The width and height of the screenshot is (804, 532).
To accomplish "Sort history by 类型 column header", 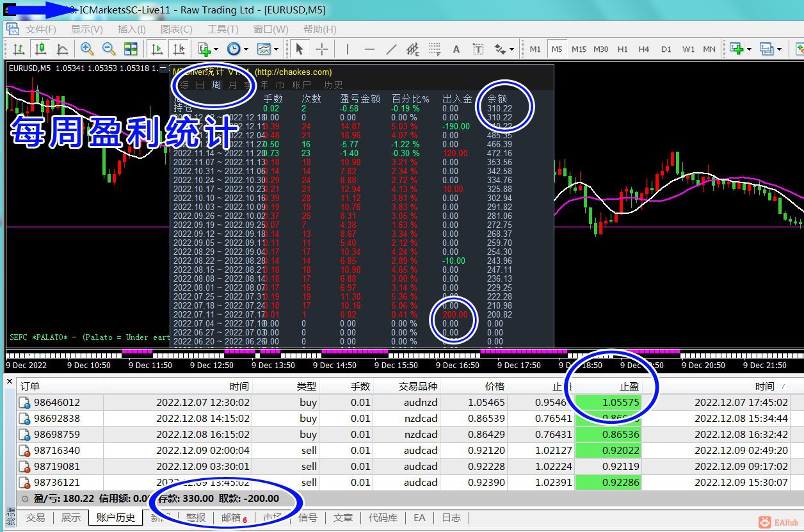I will pos(285,386).
